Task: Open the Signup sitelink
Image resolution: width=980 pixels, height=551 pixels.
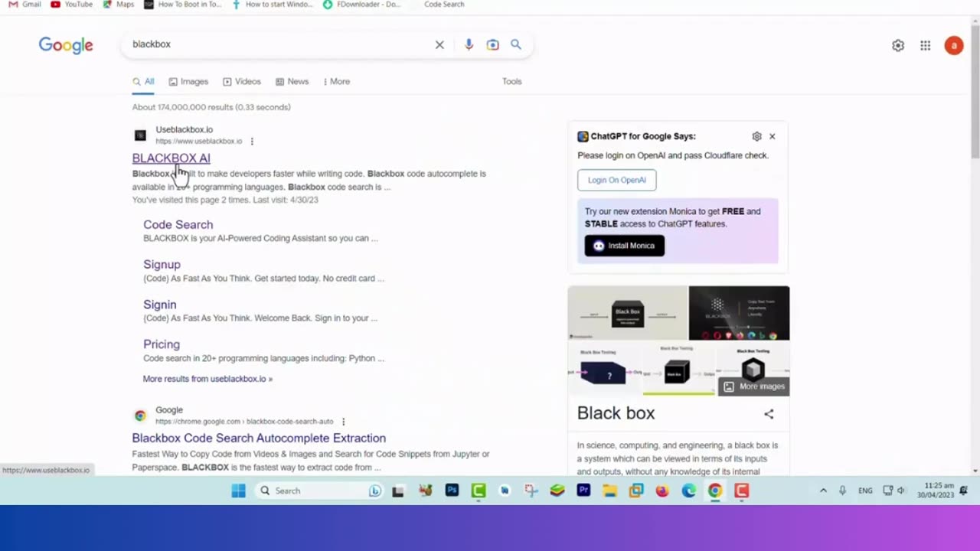Action: pyautogui.click(x=162, y=264)
